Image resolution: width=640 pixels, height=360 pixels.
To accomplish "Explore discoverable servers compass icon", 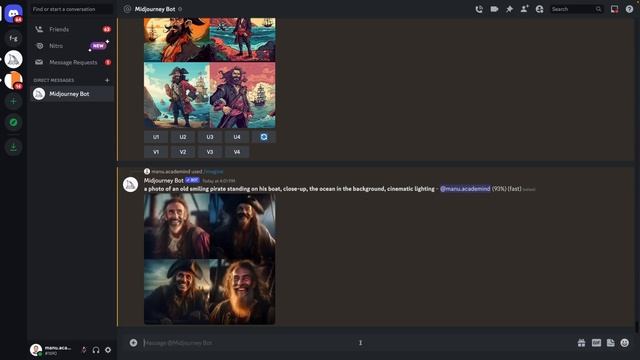I will [x=13, y=122].
